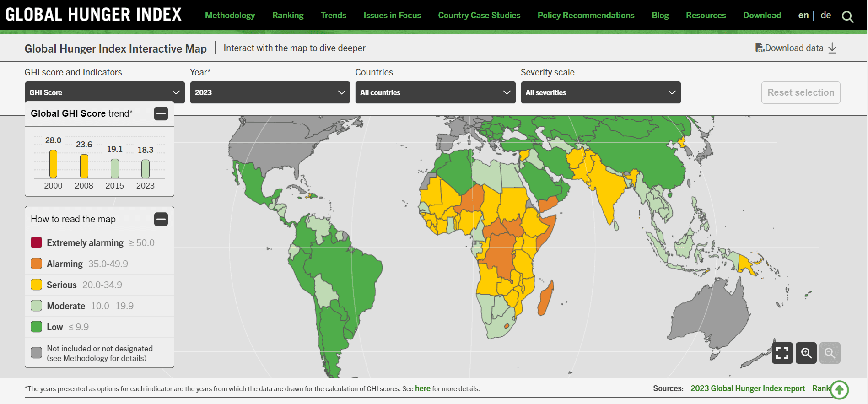
Task: Click the zoom out map button
Action: (x=830, y=353)
